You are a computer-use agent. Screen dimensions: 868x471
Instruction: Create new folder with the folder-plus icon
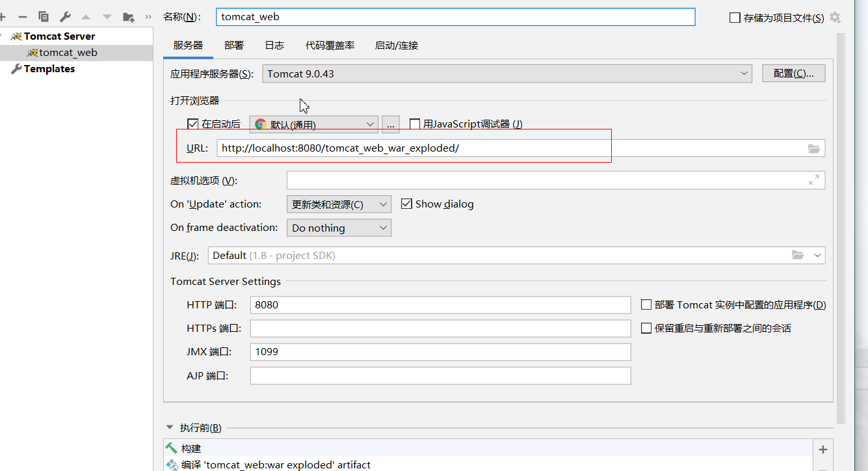click(129, 17)
